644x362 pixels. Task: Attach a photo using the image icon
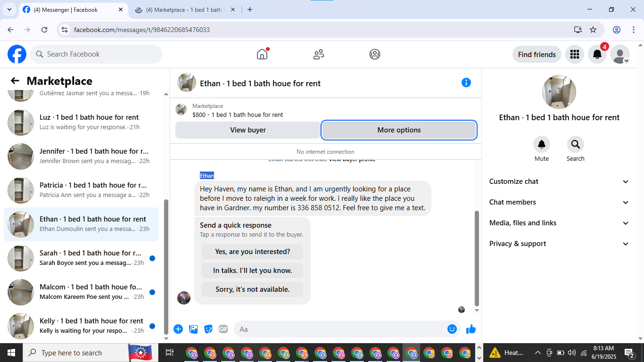coord(193,329)
